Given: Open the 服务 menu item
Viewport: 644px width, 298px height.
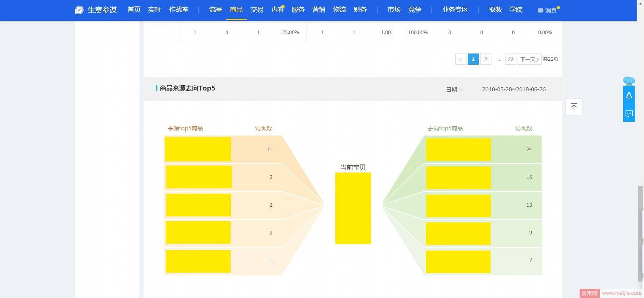Looking at the screenshot, I should 298,10.
